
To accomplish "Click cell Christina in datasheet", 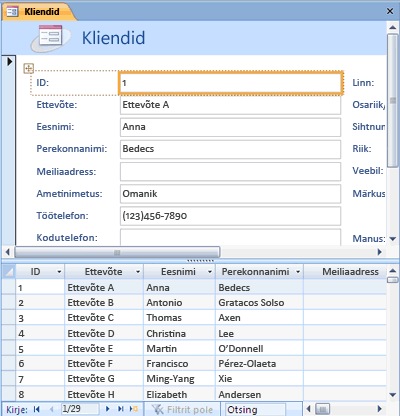I will [x=180, y=333].
